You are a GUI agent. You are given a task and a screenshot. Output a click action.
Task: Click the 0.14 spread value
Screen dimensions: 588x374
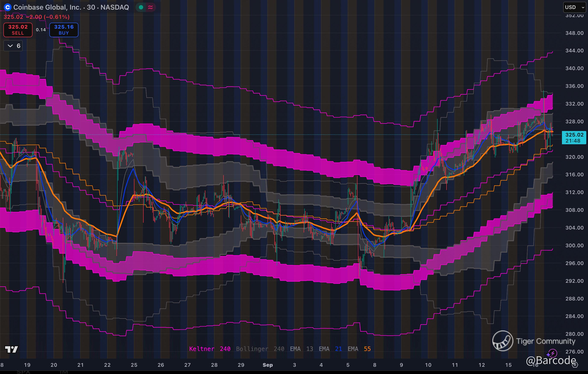(41, 30)
